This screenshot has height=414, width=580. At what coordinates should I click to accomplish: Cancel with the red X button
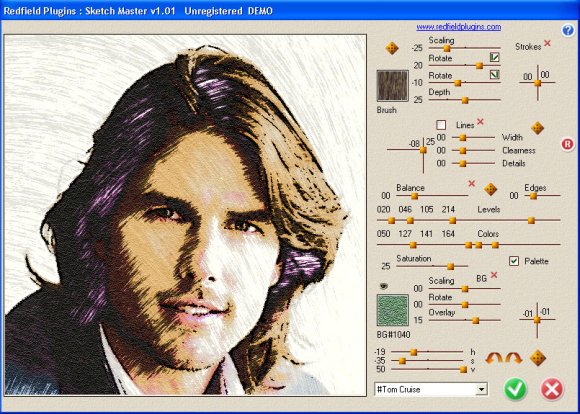pos(552,389)
